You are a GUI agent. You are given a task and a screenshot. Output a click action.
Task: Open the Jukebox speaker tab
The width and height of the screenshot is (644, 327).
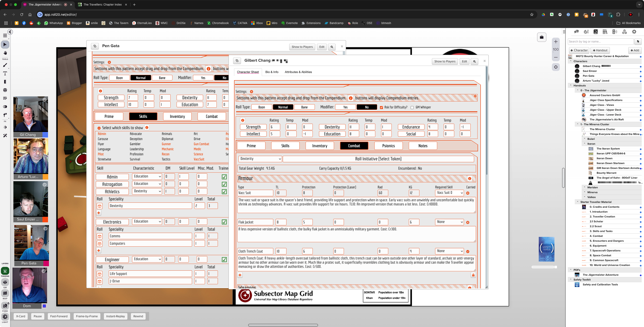tap(614, 32)
